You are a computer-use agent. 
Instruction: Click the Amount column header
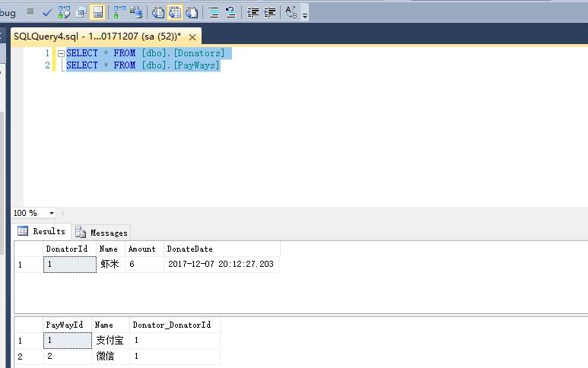tap(145, 249)
